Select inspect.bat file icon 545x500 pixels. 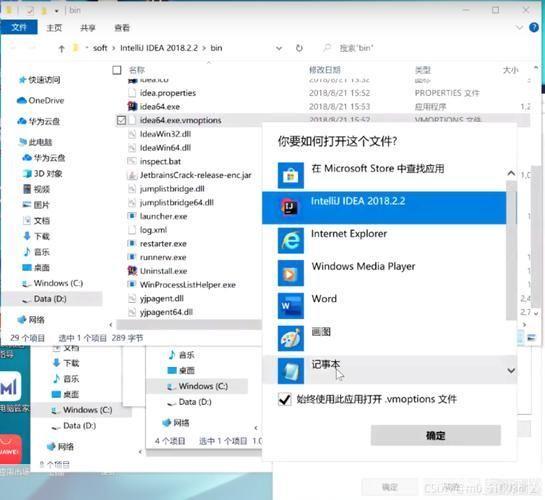click(x=132, y=161)
